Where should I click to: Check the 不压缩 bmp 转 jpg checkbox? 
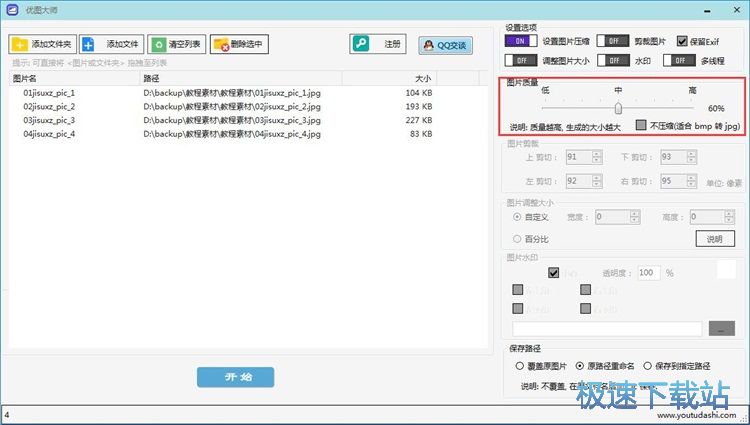(641, 125)
